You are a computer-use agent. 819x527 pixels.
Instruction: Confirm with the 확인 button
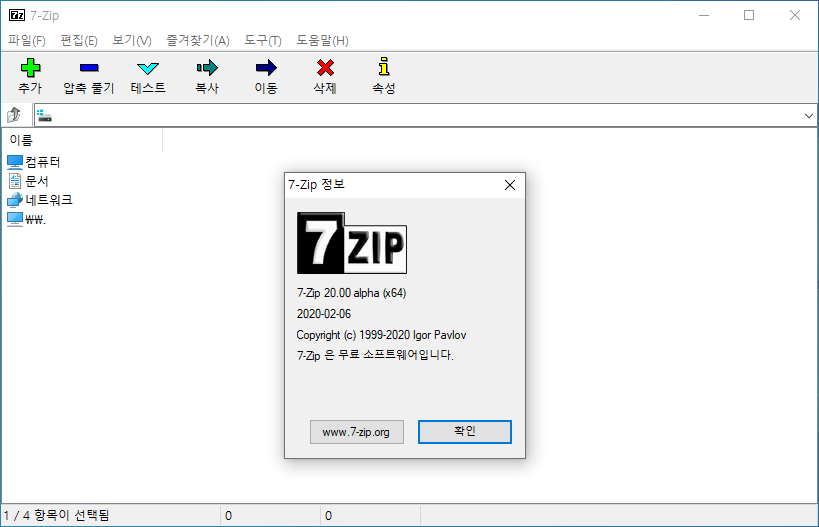(x=465, y=432)
